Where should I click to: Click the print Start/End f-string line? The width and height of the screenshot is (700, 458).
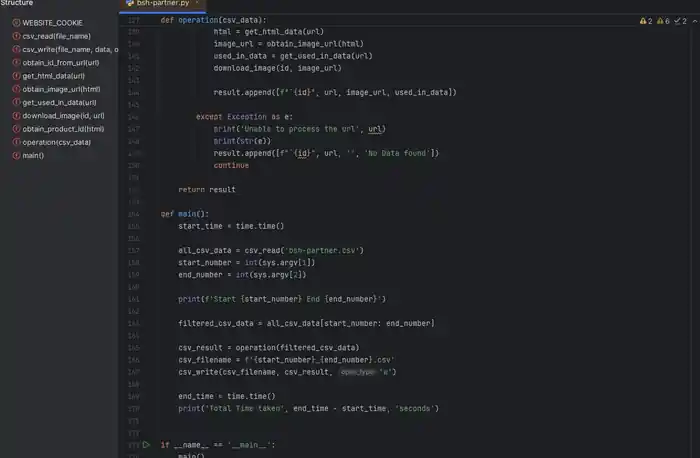click(282, 299)
